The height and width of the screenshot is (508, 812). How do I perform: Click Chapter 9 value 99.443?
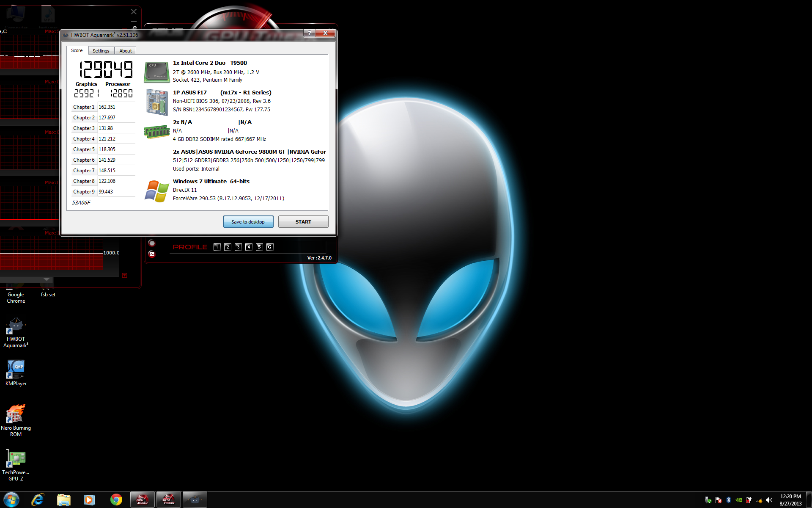106,192
